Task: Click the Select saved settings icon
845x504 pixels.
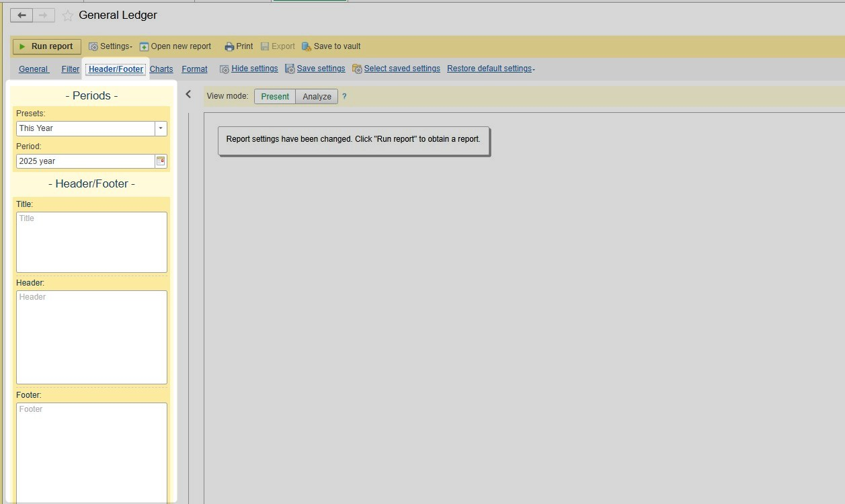Action: coord(357,69)
